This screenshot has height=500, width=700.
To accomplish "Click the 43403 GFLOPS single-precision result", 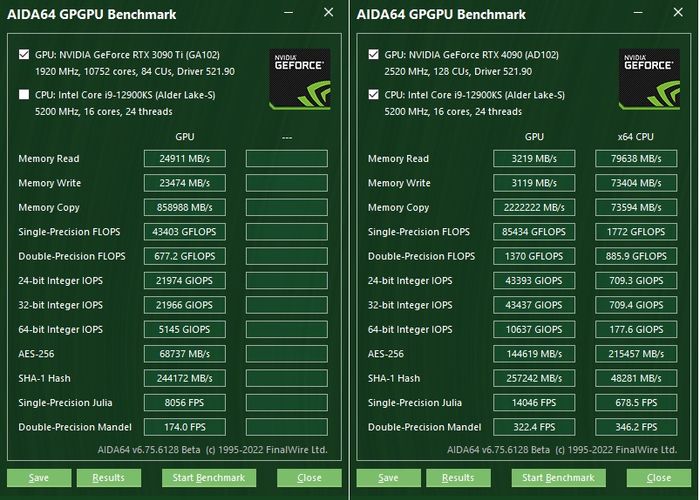I will point(185,232).
